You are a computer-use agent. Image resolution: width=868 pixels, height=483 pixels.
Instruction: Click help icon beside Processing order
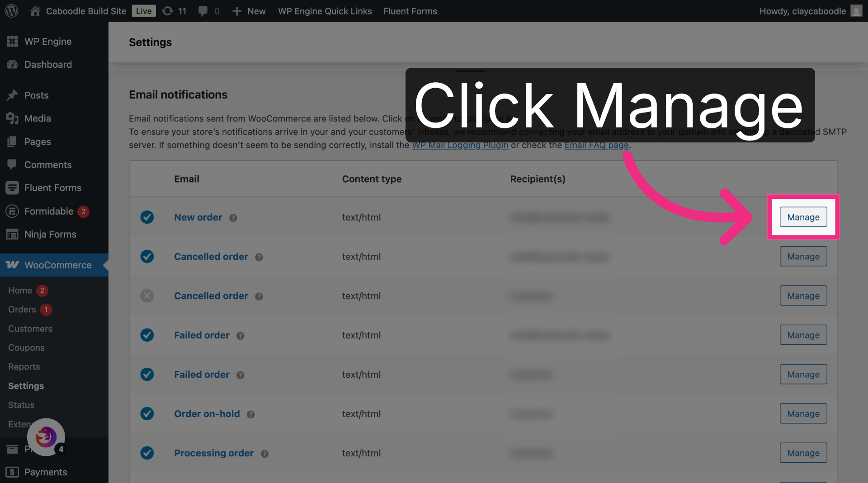[265, 454]
